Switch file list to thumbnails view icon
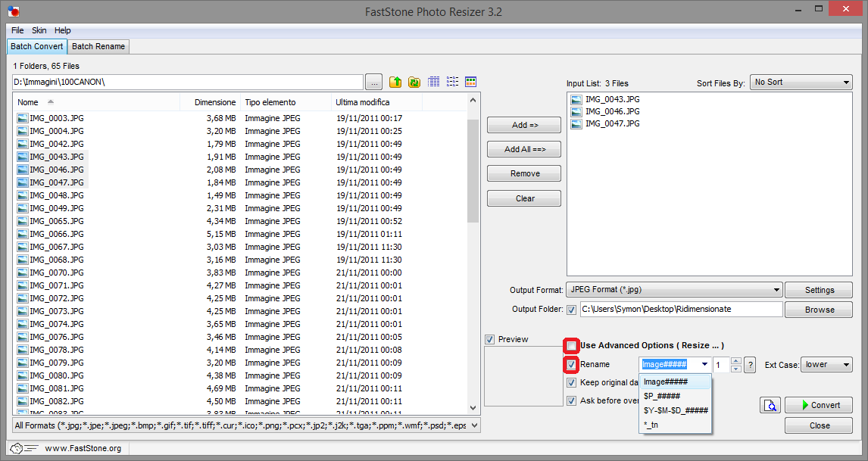 point(470,82)
